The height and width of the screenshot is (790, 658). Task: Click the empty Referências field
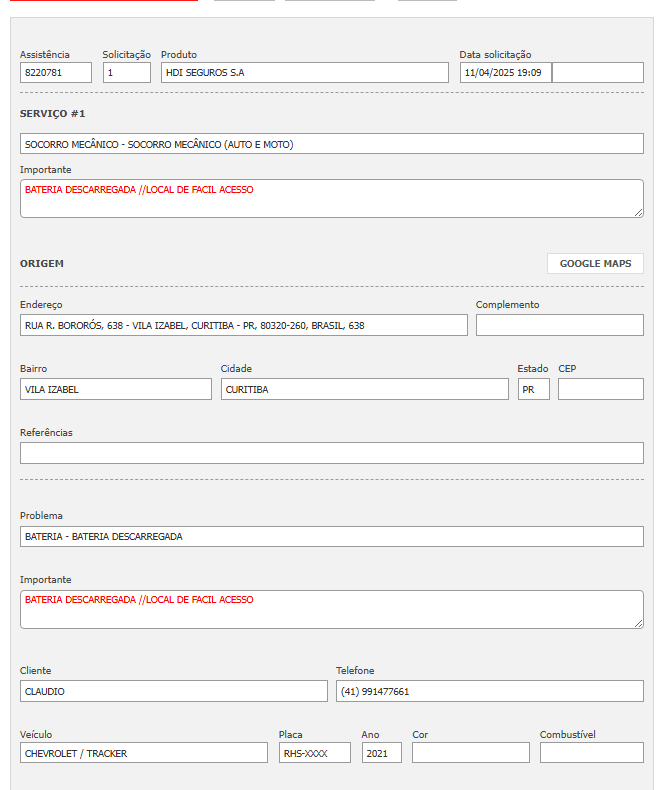(x=331, y=453)
